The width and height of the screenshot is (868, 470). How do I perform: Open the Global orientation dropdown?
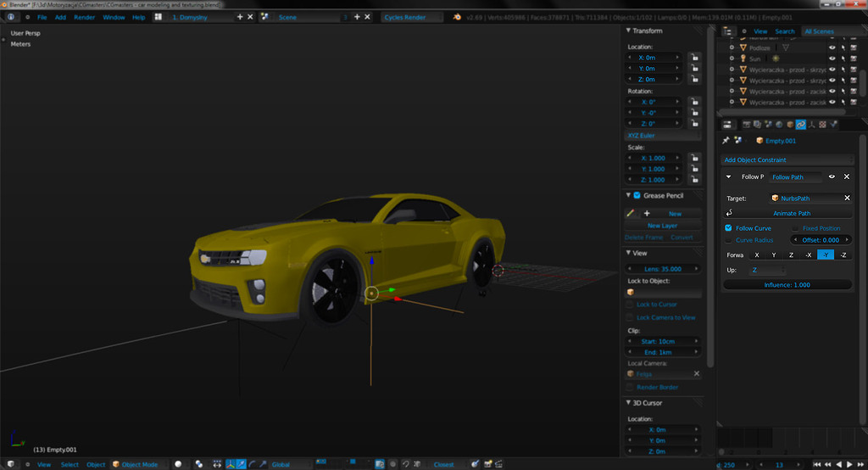pos(289,464)
